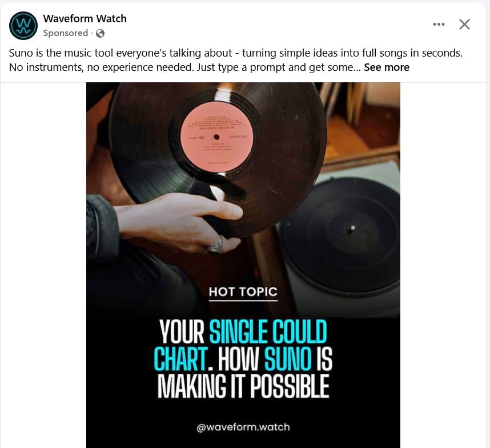Open the three-dots post options menu

click(439, 25)
